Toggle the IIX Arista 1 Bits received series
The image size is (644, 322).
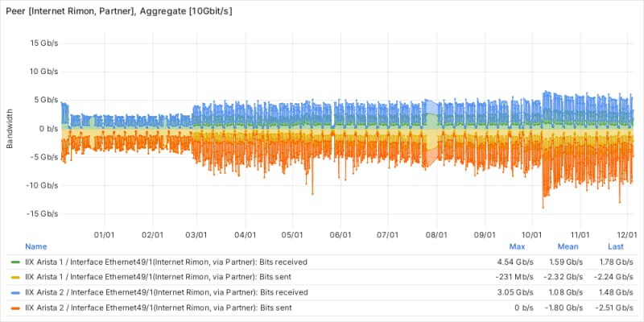pos(166,262)
